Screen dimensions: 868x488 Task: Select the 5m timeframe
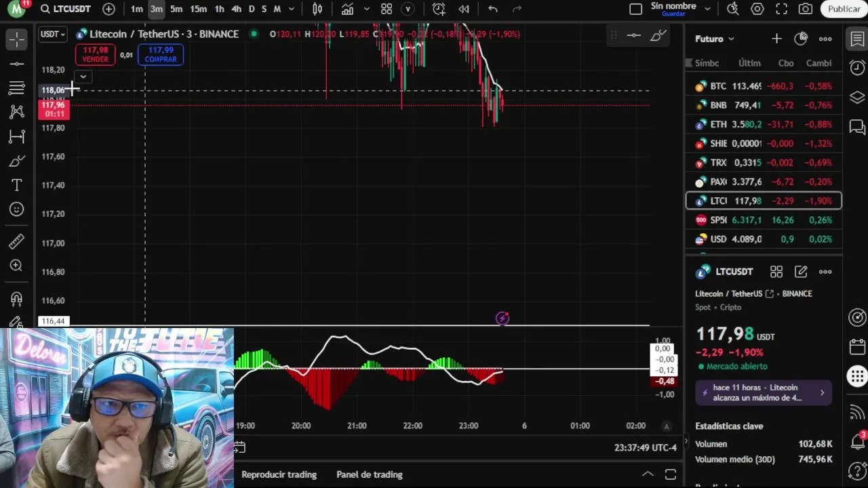pyautogui.click(x=176, y=9)
